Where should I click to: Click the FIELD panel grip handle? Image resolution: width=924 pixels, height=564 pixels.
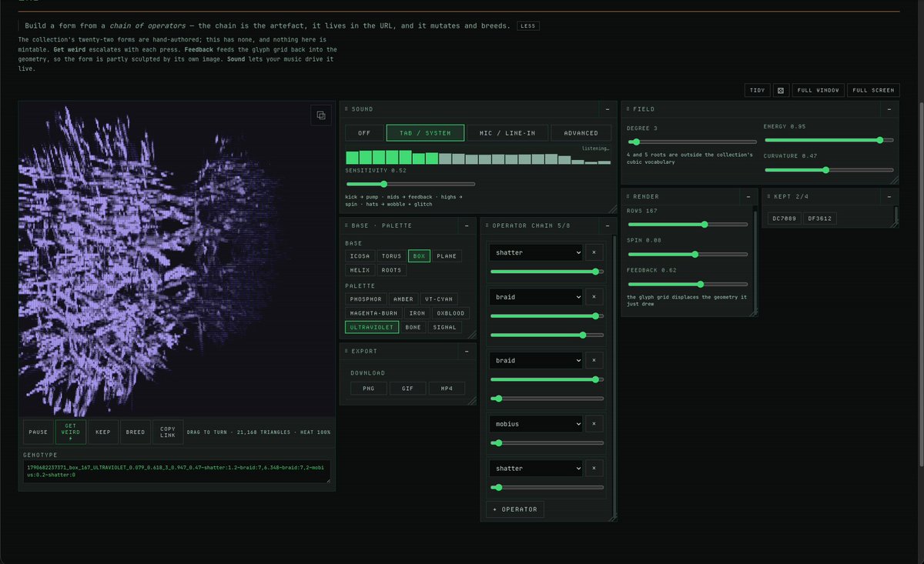pyautogui.click(x=628, y=109)
